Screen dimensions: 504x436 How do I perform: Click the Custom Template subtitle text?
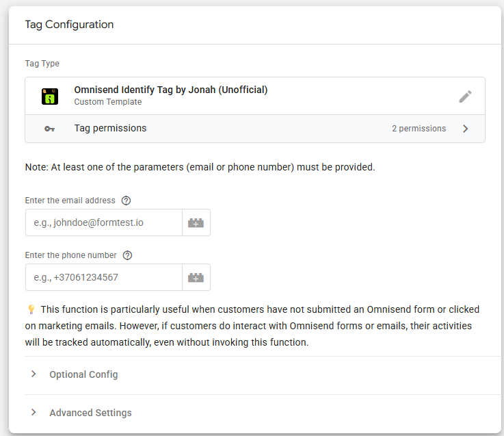pyautogui.click(x=107, y=102)
